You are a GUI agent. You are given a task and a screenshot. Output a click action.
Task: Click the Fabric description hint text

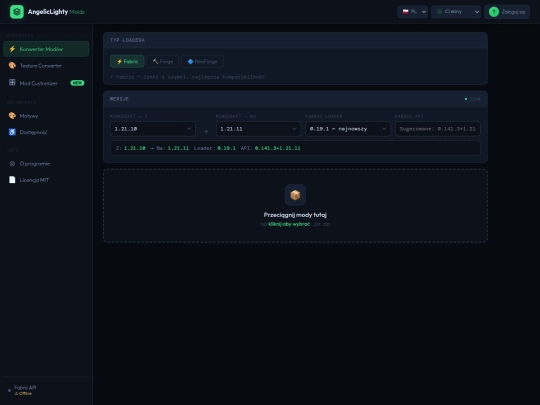click(x=187, y=77)
